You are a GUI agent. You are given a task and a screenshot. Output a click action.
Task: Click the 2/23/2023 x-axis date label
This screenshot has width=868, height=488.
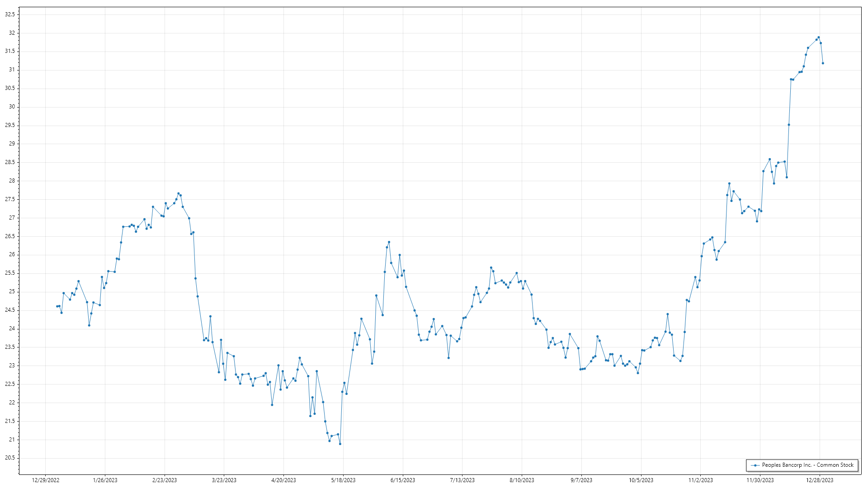click(165, 480)
